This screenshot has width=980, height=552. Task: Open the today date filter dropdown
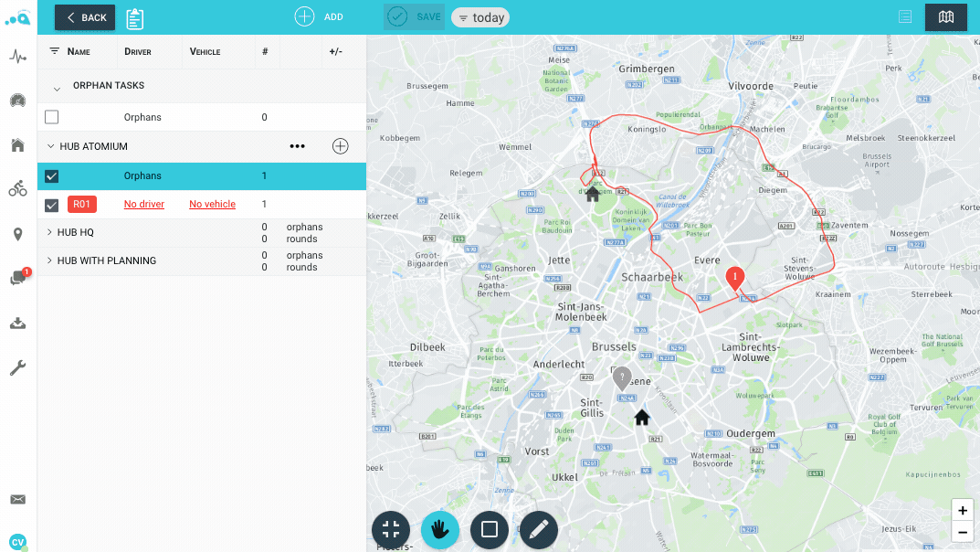[x=480, y=17]
